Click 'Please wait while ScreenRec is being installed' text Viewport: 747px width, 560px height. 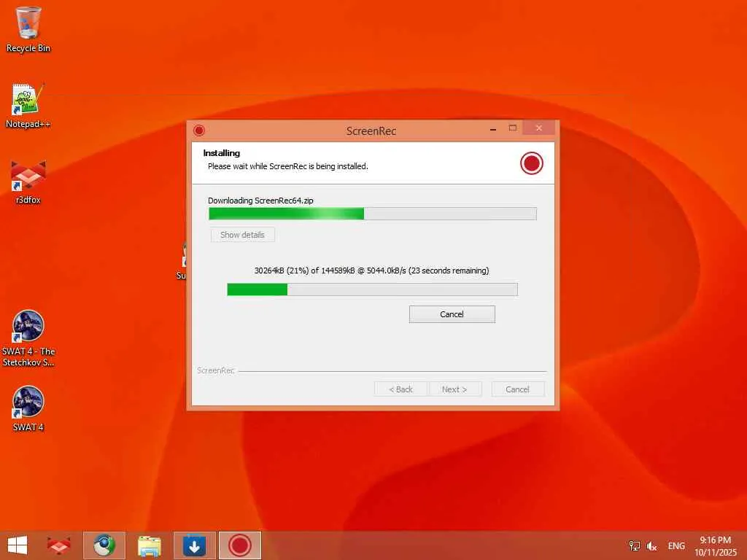click(x=287, y=166)
